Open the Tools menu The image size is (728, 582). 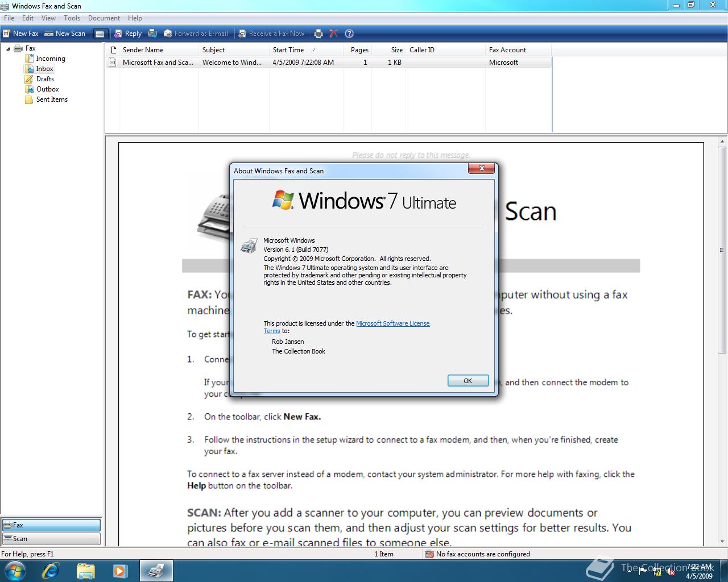tap(72, 18)
